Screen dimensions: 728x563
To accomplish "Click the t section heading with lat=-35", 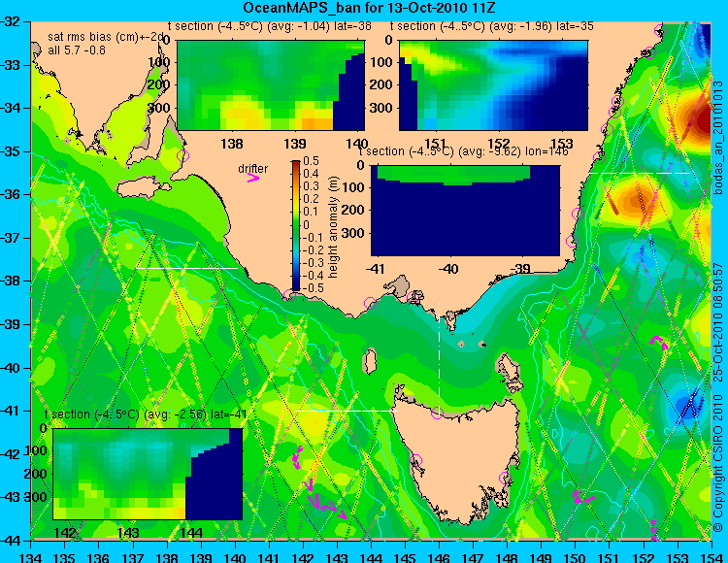I will (x=492, y=26).
